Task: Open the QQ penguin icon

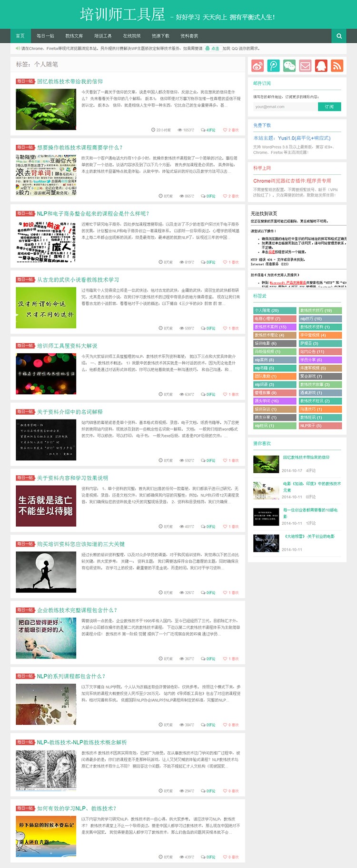Action: tap(321, 66)
